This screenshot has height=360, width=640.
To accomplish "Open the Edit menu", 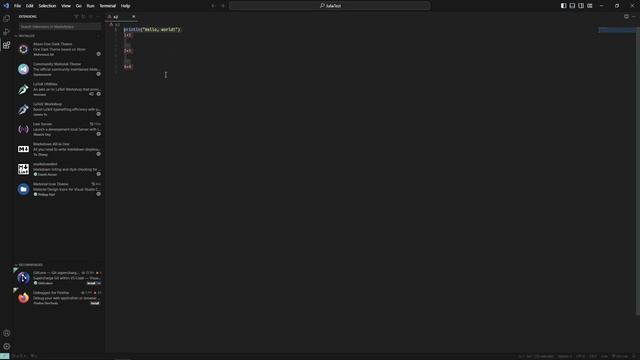I will (30, 6).
